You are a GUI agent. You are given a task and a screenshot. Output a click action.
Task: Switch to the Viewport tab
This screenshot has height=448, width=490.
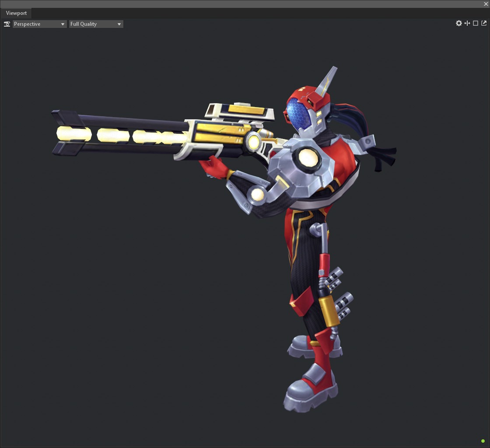pyautogui.click(x=16, y=13)
